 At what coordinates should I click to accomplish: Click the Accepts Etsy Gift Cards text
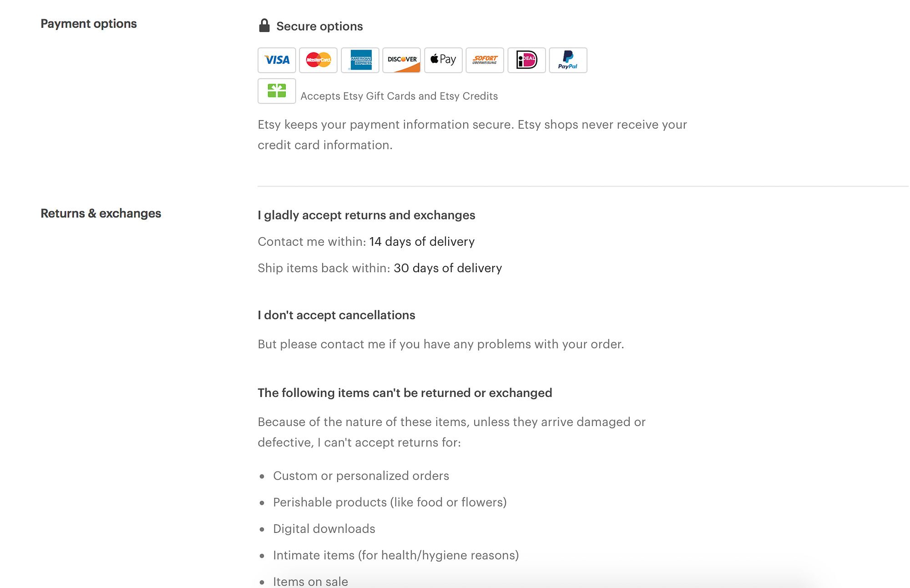tap(398, 96)
